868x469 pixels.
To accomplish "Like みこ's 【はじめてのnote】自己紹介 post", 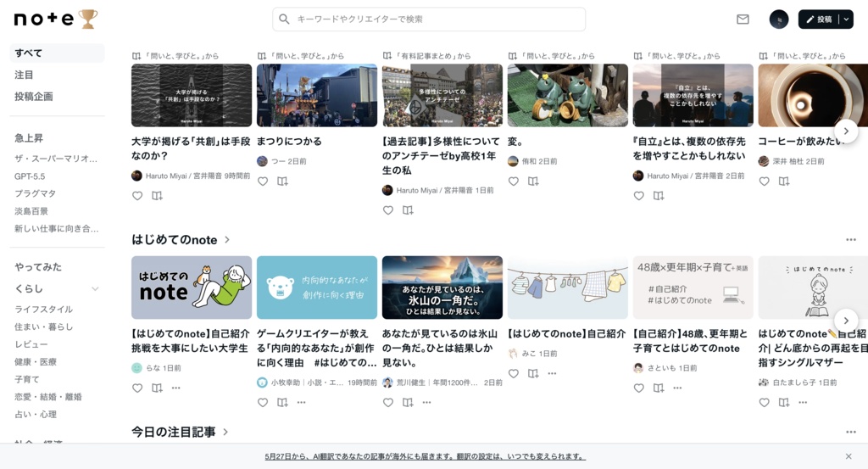I will point(514,374).
